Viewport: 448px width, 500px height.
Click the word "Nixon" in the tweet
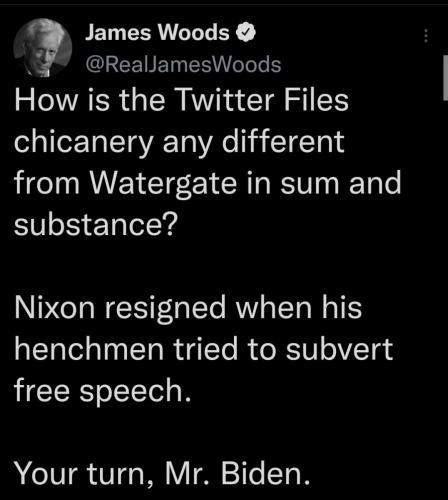coord(55,307)
